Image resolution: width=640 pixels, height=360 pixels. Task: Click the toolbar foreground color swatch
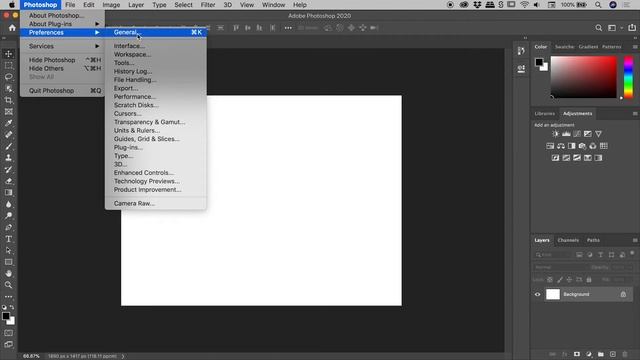click(6, 316)
